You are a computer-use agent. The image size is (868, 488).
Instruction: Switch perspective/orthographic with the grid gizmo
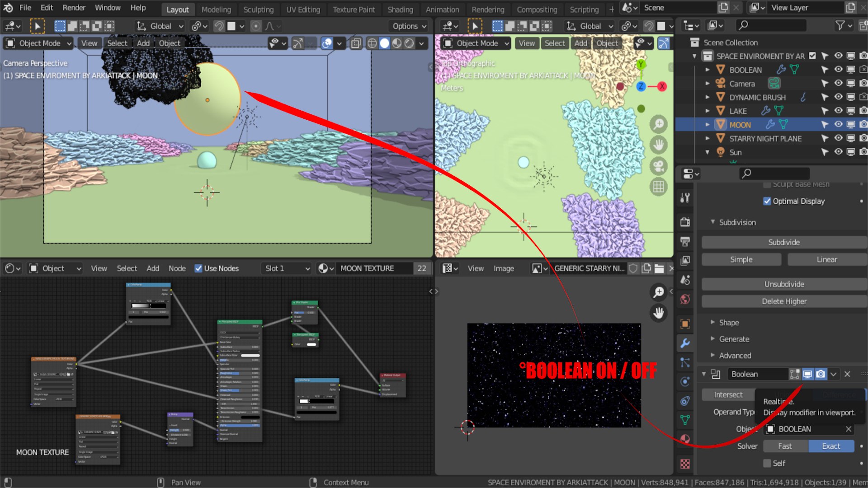659,187
